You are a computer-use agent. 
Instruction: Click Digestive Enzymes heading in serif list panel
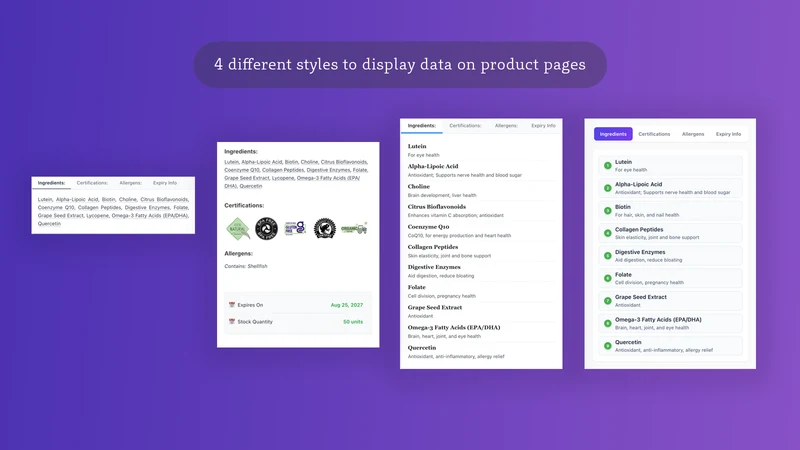[434, 267]
